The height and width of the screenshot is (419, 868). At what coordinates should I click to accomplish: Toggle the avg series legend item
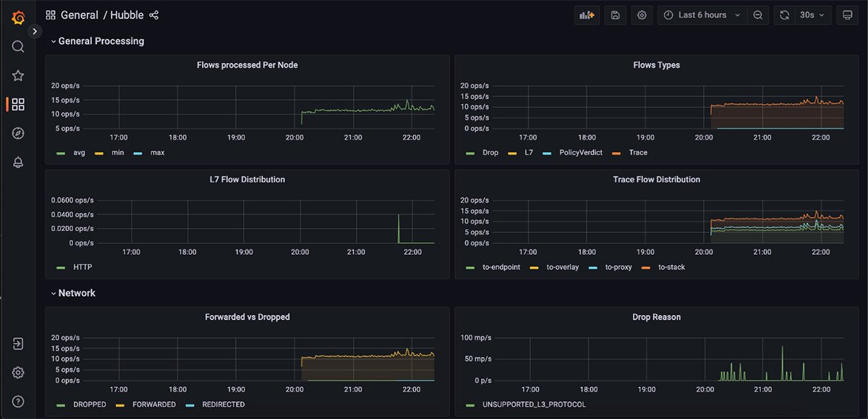tap(79, 153)
